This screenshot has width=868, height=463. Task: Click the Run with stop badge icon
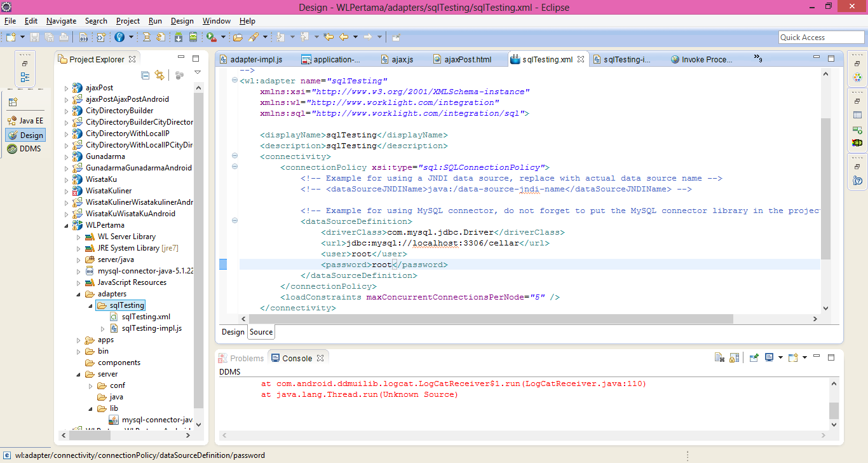212,37
